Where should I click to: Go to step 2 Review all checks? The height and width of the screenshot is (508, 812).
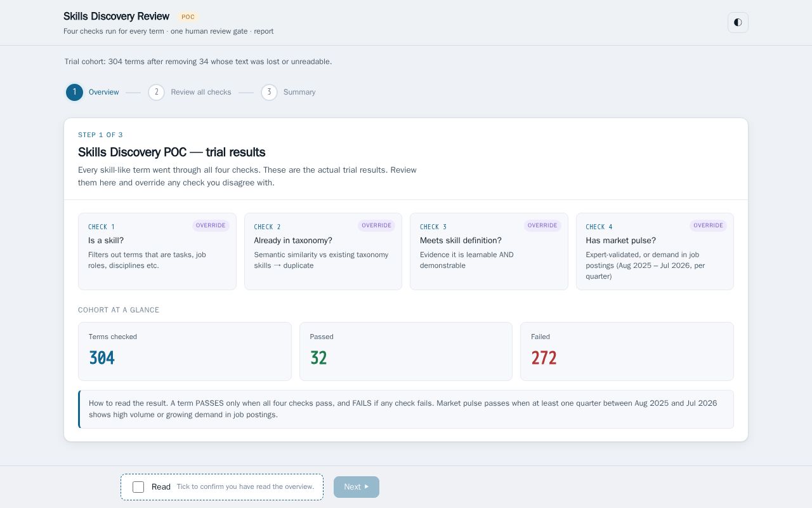point(190,92)
